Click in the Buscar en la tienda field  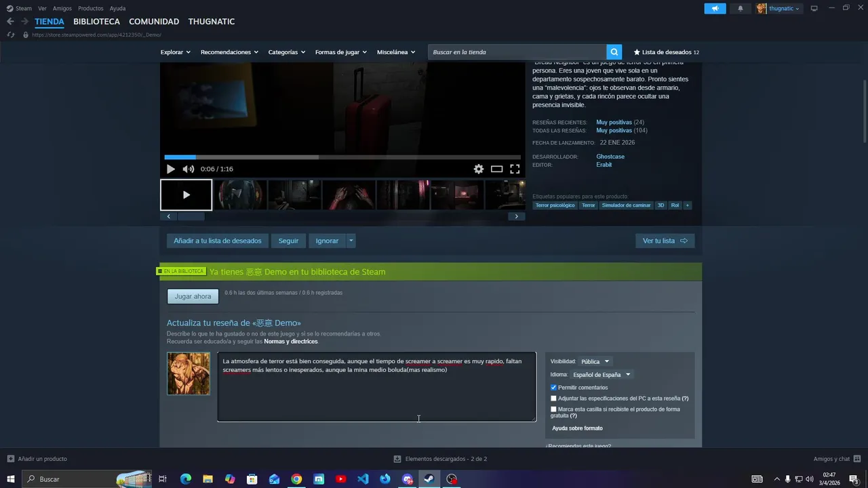517,52
